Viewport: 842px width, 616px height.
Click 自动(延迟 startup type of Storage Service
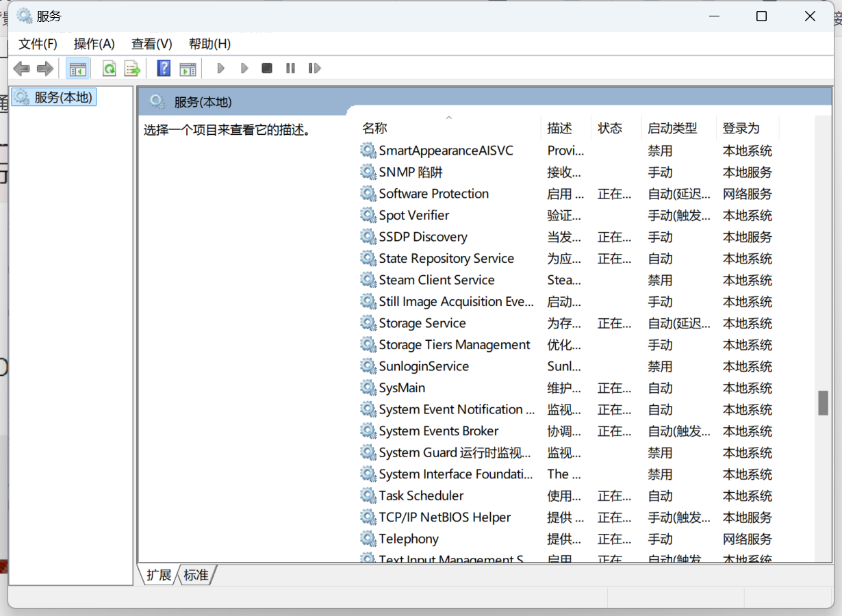(x=679, y=323)
